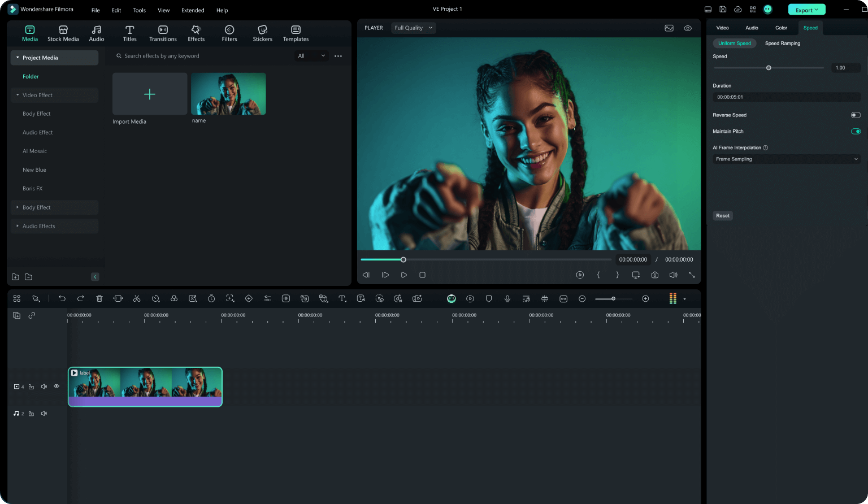Switch to the Color tab

781,28
